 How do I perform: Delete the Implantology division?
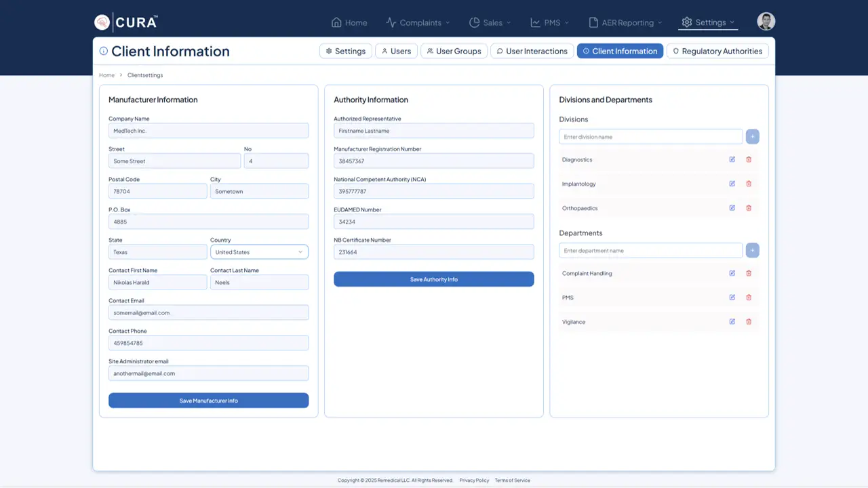point(749,184)
